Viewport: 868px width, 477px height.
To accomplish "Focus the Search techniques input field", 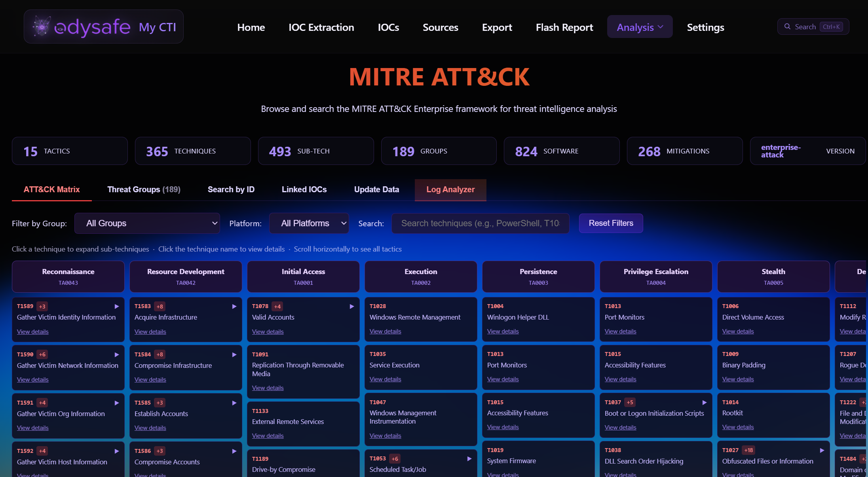I will [x=480, y=223].
